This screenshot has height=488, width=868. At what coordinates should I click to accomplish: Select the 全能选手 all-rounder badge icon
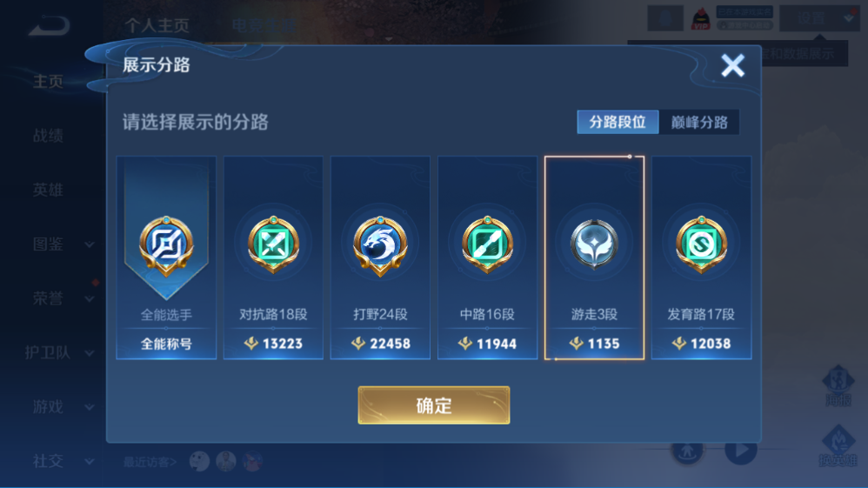point(166,245)
